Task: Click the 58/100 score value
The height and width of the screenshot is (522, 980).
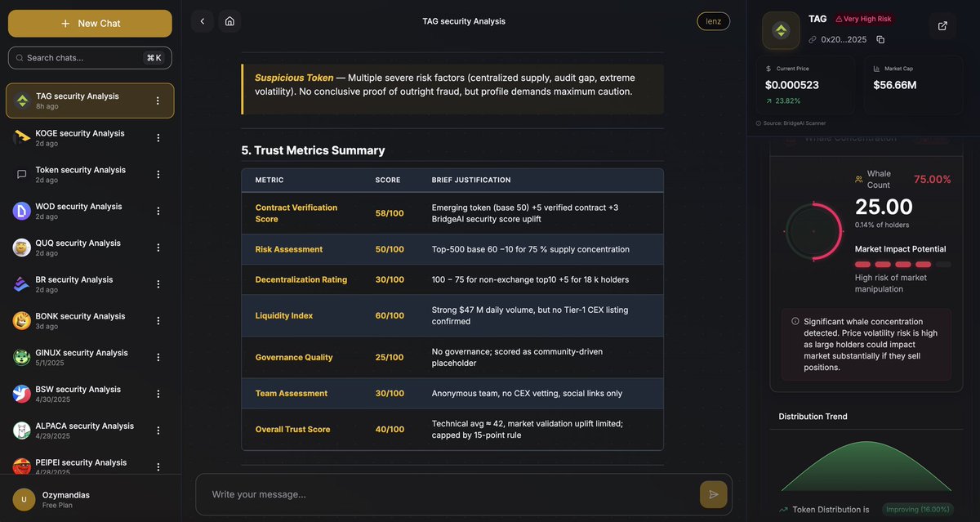Action: click(x=390, y=213)
